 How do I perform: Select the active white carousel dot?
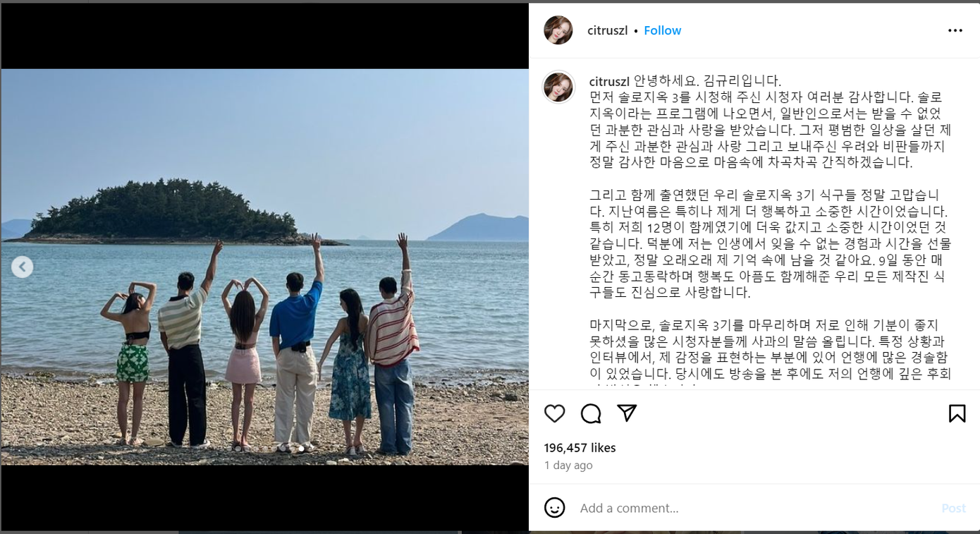click(x=301, y=449)
